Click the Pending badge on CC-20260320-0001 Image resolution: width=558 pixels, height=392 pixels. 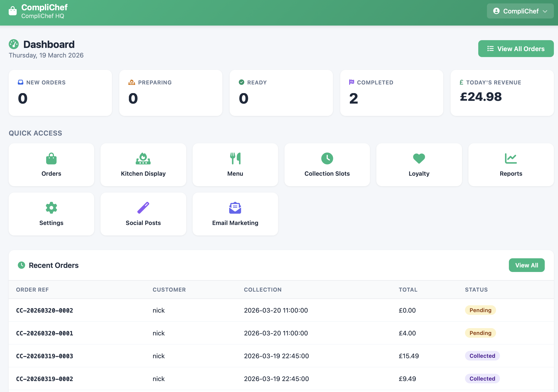480,333
